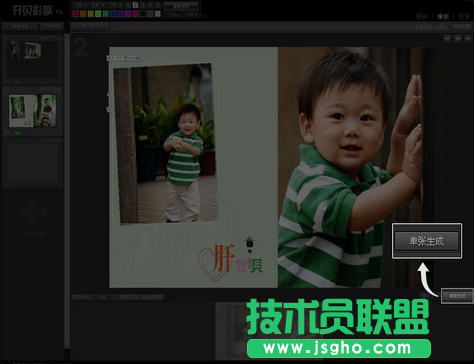
Task: Pick the dark gray color swatch
Action: (x=150, y=14)
